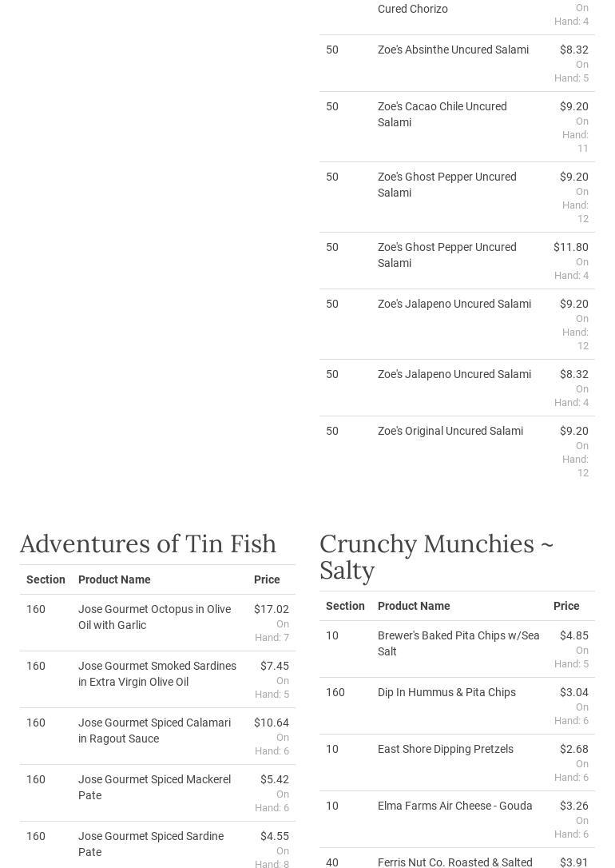Click Brewer's Baked Pita Chips w/Sea Salt

[x=458, y=643]
